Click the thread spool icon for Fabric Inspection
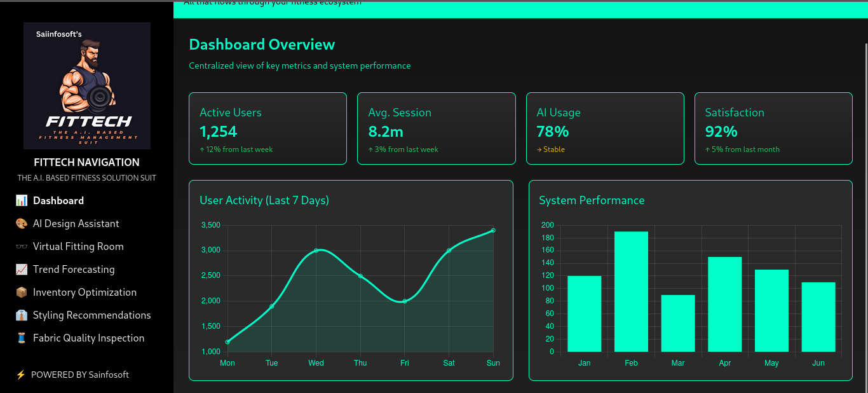This screenshot has width=868, height=393. 22,338
